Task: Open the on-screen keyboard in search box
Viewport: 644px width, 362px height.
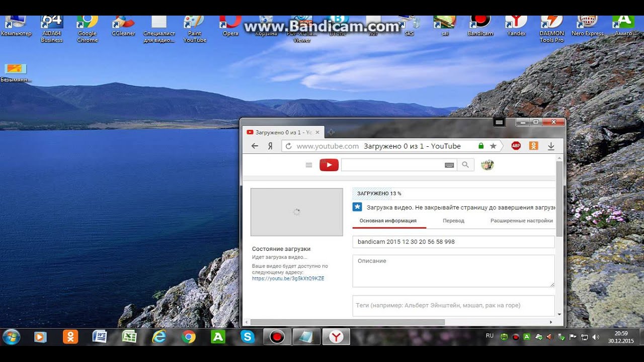Action: [449, 165]
